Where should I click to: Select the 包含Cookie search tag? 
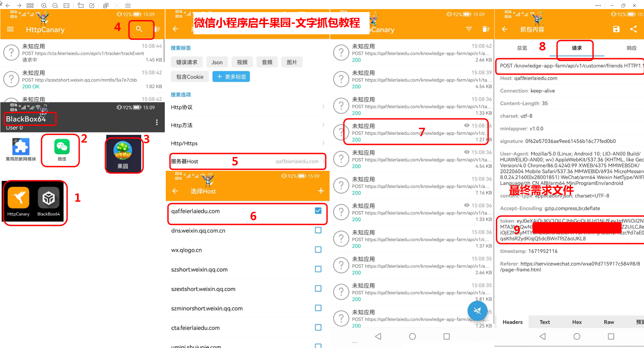(190, 77)
